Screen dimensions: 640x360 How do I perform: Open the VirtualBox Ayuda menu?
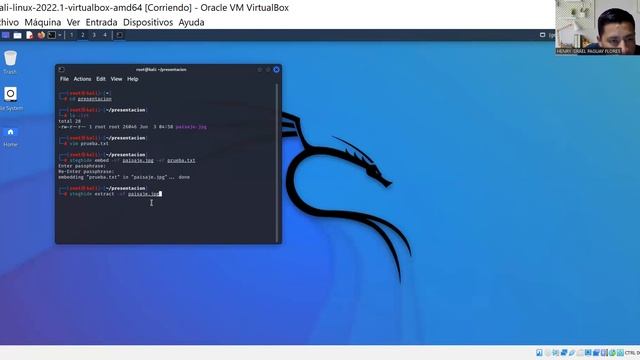191,22
